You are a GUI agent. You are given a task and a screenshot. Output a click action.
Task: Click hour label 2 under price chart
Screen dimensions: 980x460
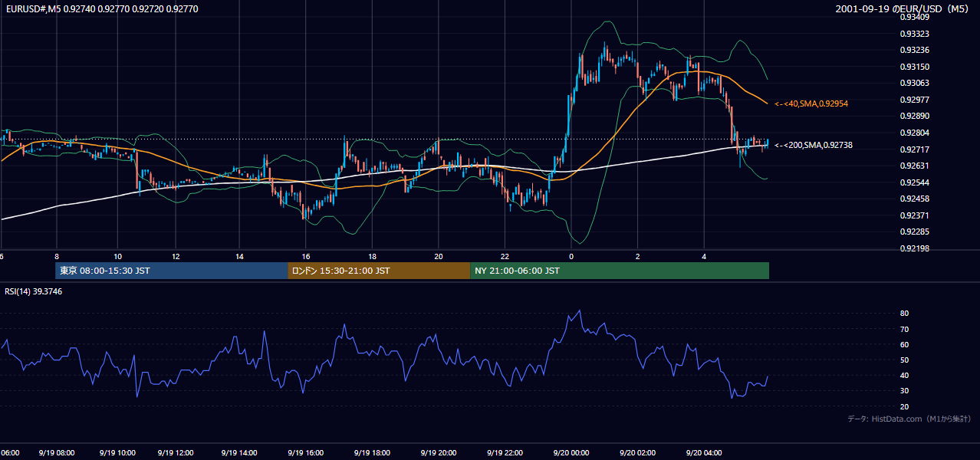[x=637, y=256]
